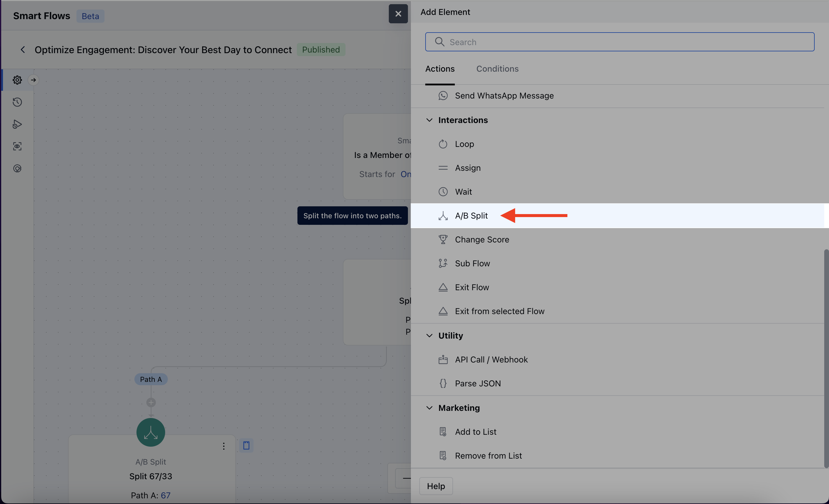The width and height of the screenshot is (829, 504).
Task: Go back using the left chevron
Action: 22,50
